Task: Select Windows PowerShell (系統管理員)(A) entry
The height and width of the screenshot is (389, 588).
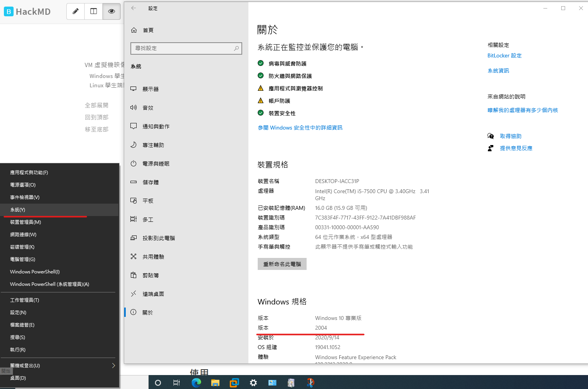Action: (59, 284)
